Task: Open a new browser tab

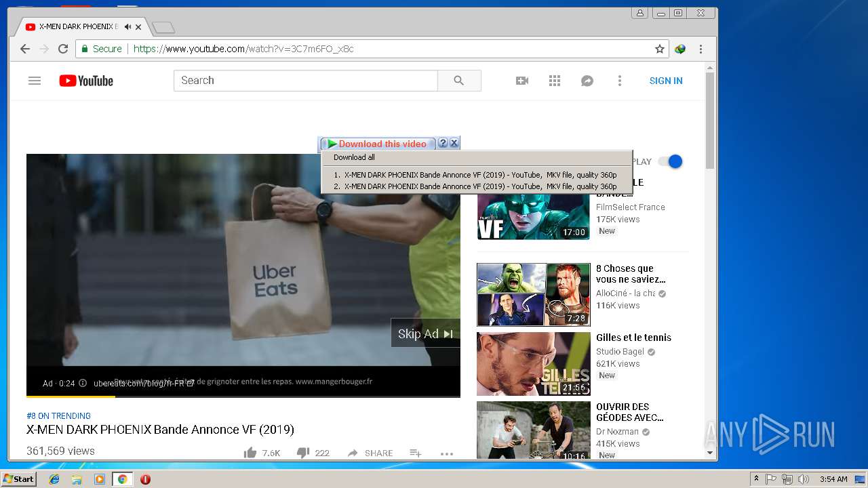Action: (163, 28)
